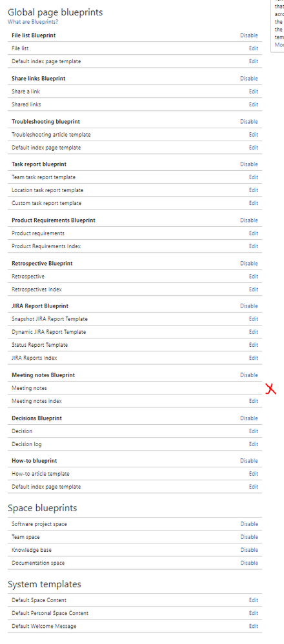Screen dimensions: 284x644
Task: Click the 'System templates' heading
Action: pyautogui.click(x=45, y=584)
